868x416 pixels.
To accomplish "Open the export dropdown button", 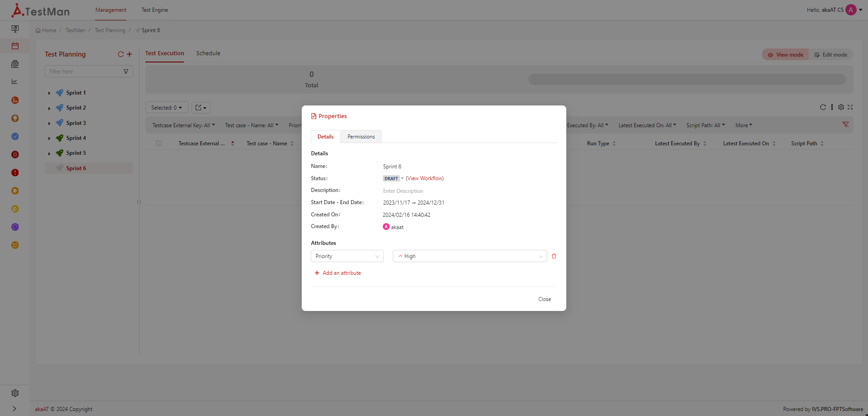I will pyautogui.click(x=201, y=108).
